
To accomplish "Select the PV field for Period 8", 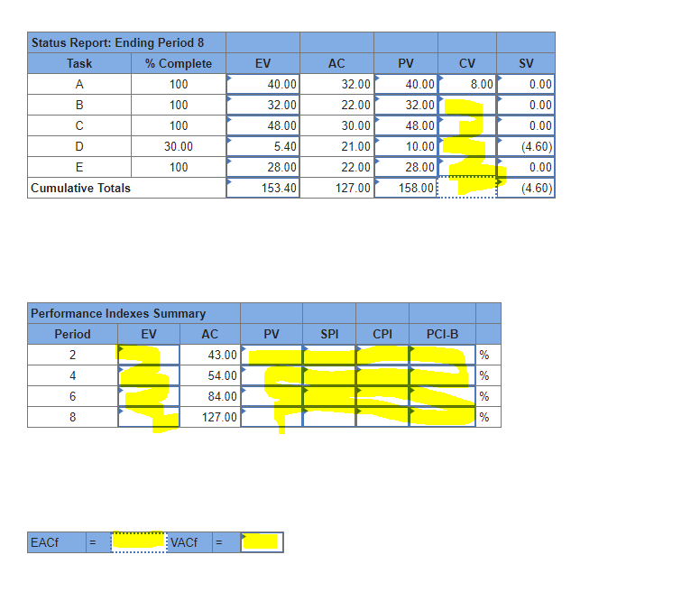I will (x=272, y=417).
